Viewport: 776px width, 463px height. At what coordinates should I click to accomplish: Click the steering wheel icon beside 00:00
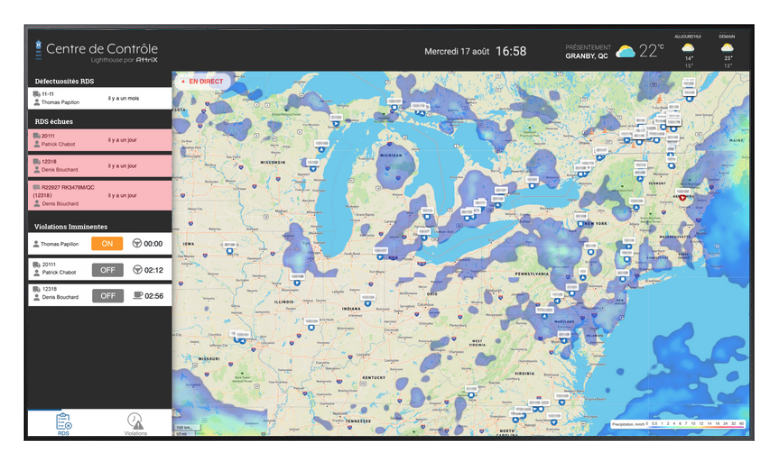pos(136,243)
